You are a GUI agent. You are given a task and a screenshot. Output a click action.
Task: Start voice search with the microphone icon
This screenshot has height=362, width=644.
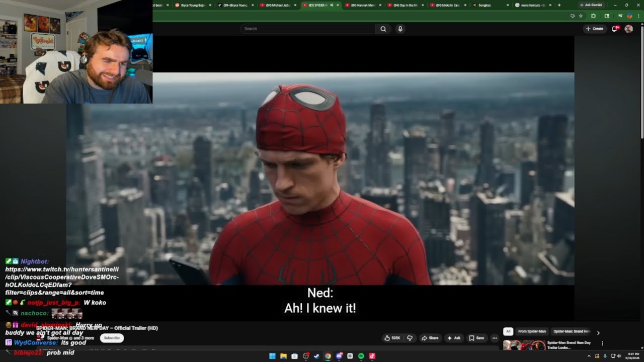pyautogui.click(x=400, y=29)
